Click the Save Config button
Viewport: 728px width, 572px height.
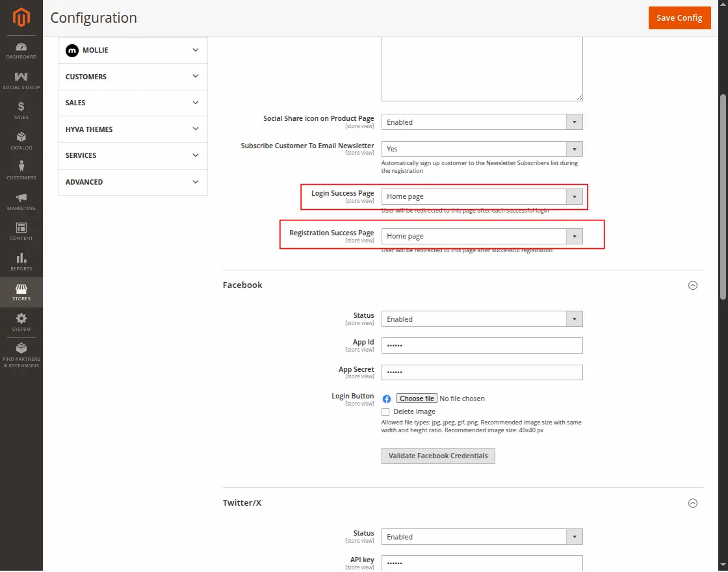pyautogui.click(x=679, y=18)
